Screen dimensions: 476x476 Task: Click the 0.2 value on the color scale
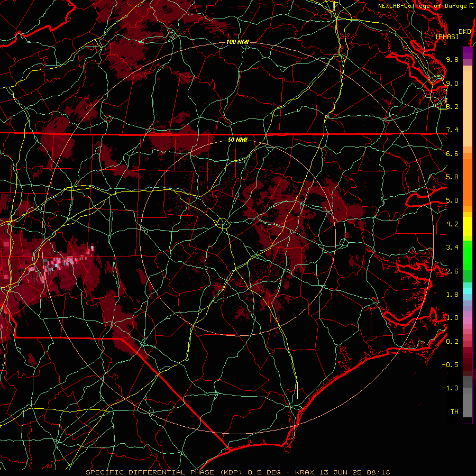(452, 342)
